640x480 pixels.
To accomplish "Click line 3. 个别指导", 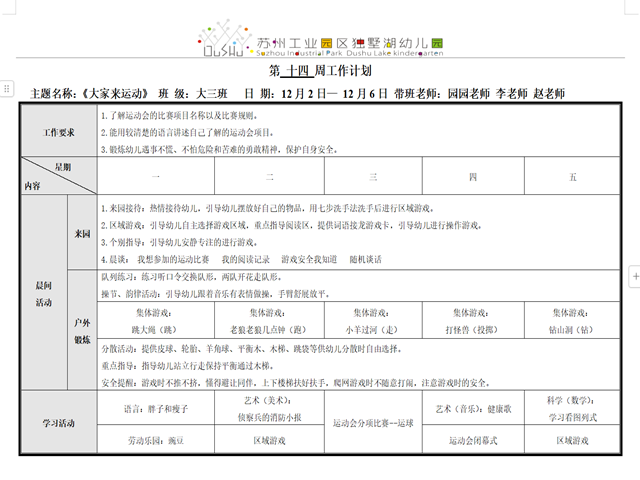I will pyautogui.click(x=180, y=242).
